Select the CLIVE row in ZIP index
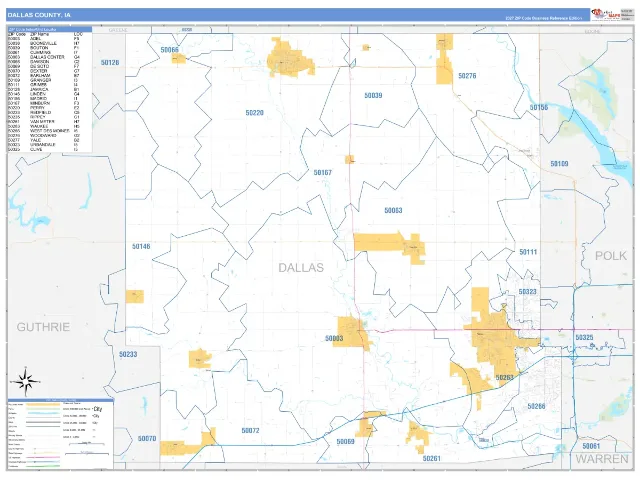The height and width of the screenshot is (480, 640). coord(44,149)
